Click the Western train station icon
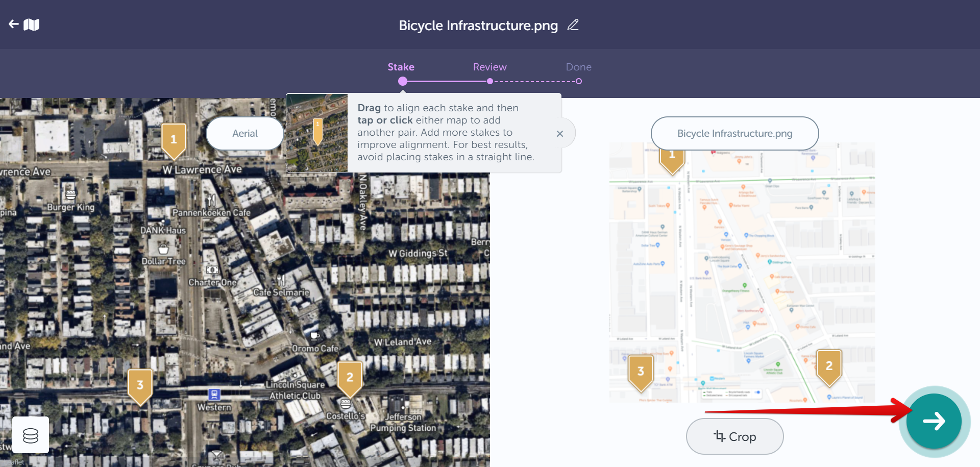The width and height of the screenshot is (980, 467). pyautogui.click(x=214, y=395)
